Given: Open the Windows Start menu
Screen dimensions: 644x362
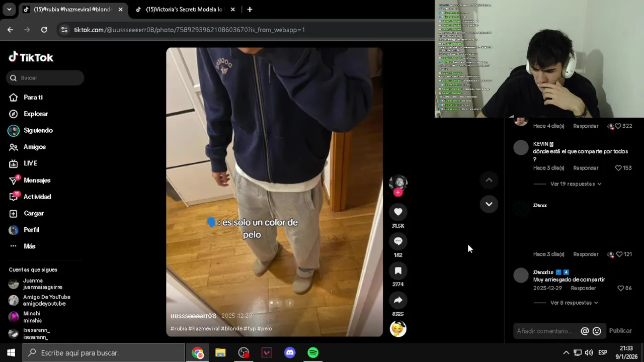Looking at the screenshot, I should [x=11, y=353].
